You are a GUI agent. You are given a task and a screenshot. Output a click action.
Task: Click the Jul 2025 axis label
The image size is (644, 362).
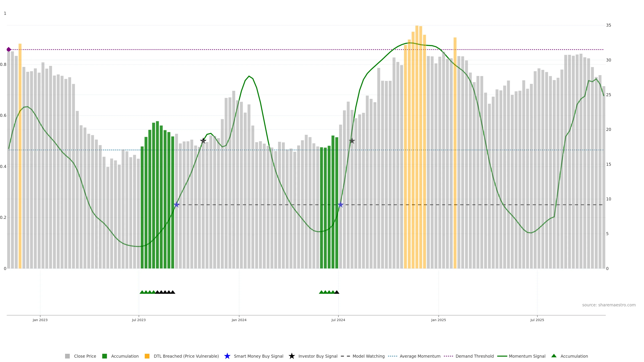(537, 320)
